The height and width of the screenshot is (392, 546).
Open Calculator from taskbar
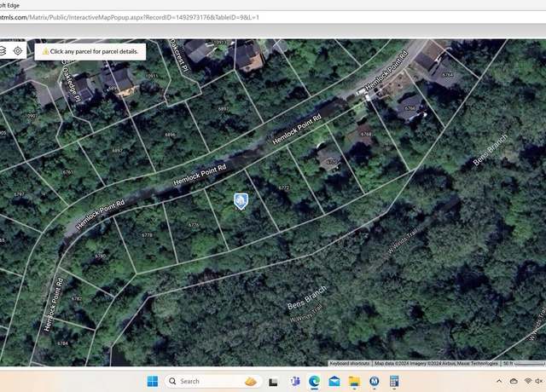[394, 382]
